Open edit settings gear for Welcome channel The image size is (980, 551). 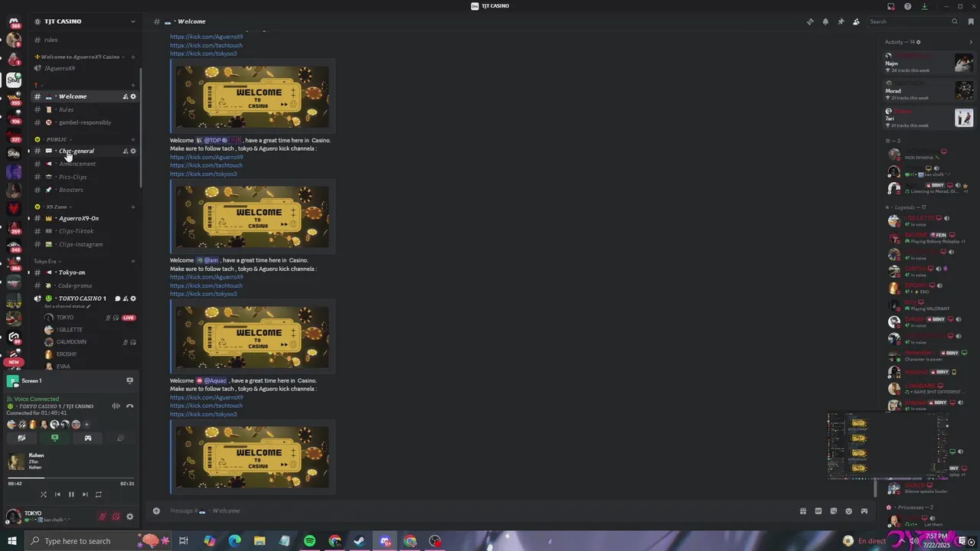pos(132,96)
